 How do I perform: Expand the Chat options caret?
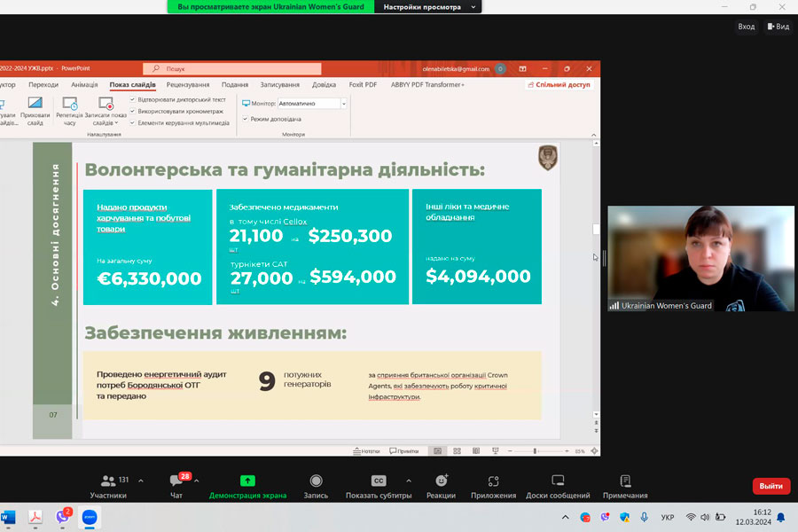197,481
